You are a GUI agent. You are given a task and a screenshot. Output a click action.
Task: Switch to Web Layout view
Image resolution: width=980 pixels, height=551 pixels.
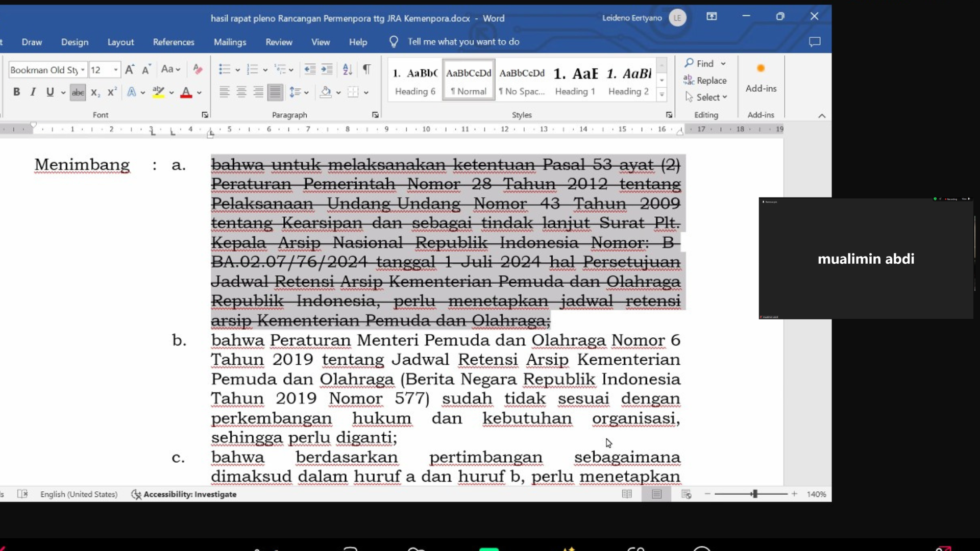coord(686,494)
